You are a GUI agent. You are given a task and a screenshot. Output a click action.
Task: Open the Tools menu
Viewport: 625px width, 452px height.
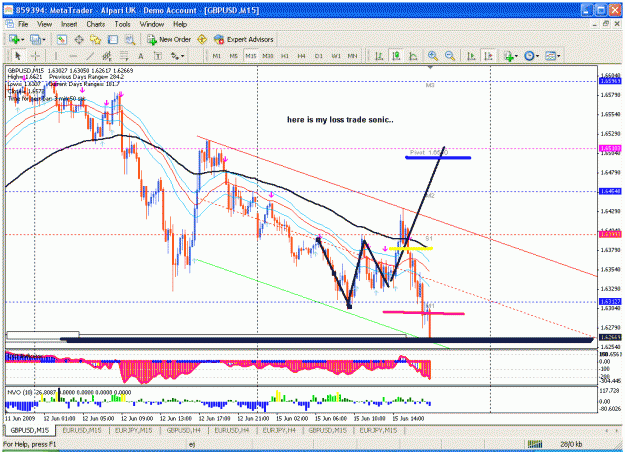coord(122,24)
